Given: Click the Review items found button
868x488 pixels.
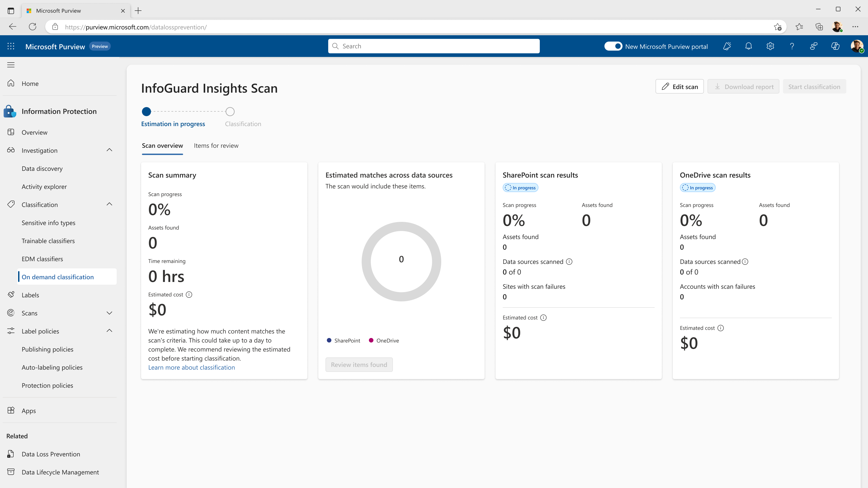Looking at the screenshot, I should coord(359,365).
